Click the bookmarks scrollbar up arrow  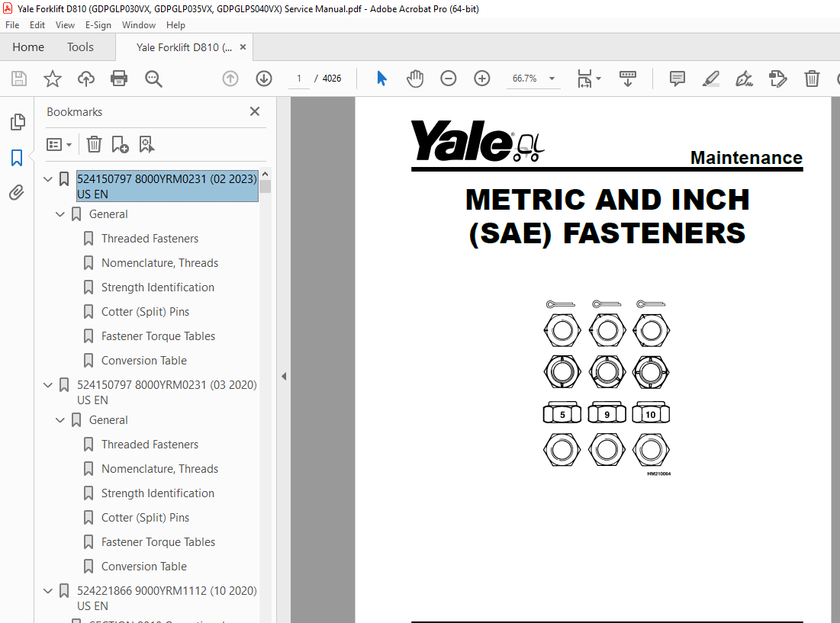coord(265,175)
